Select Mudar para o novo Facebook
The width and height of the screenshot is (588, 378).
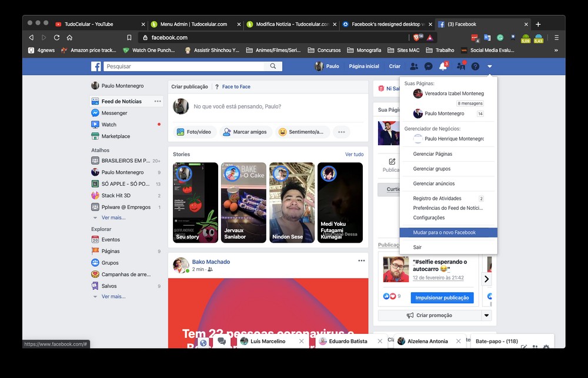(x=449, y=232)
